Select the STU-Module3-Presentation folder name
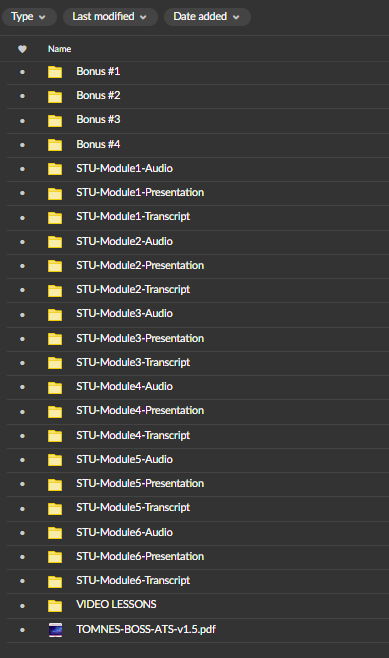This screenshot has height=658, width=389. (x=140, y=338)
